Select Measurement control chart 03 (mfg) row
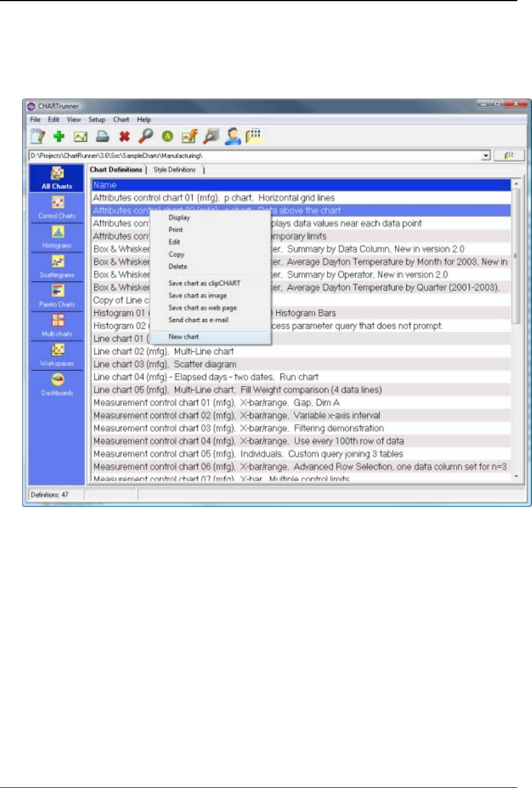The height and width of the screenshot is (788, 532). pyautogui.click(x=301, y=428)
